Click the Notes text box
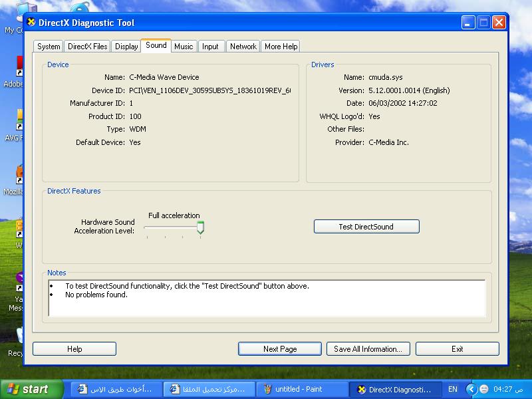This screenshot has height=399, width=532. click(267, 298)
